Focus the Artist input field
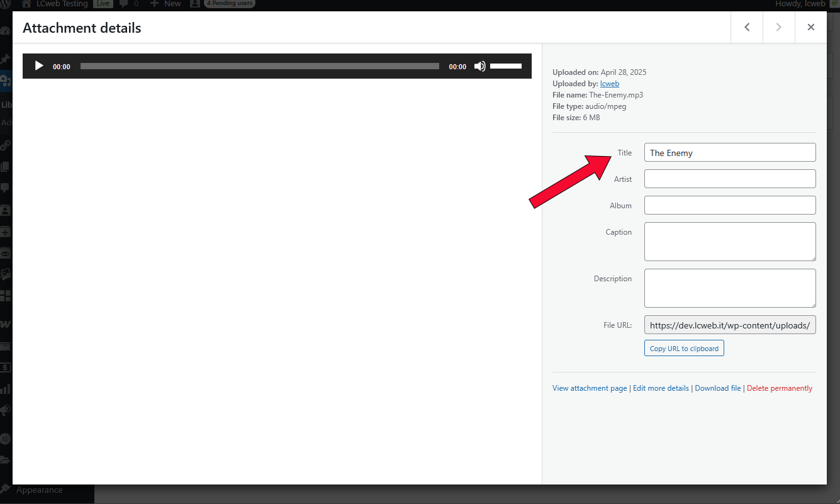This screenshot has width=840, height=504. (x=729, y=179)
